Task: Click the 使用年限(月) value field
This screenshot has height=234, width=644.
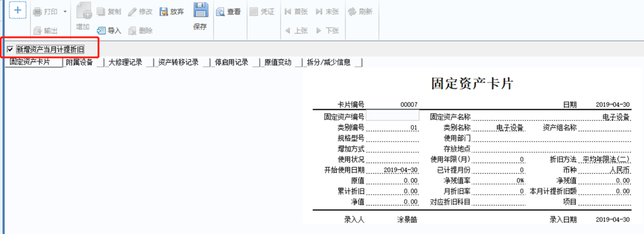Action: point(498,159)
